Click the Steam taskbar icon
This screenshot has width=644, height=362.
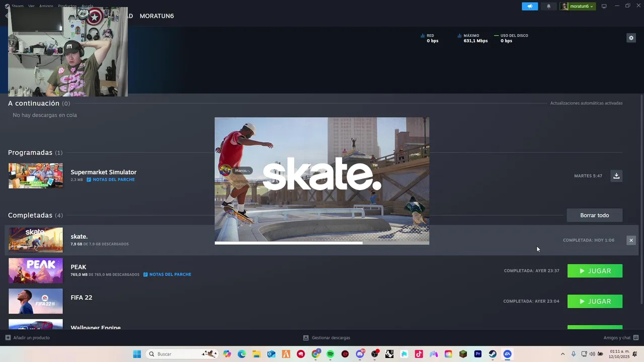point(493,354)
